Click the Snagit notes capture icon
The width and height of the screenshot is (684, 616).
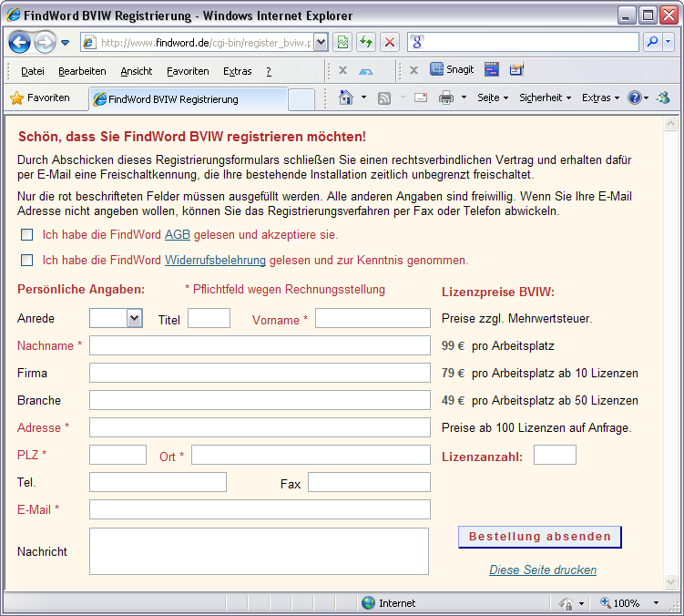point(516,69)
